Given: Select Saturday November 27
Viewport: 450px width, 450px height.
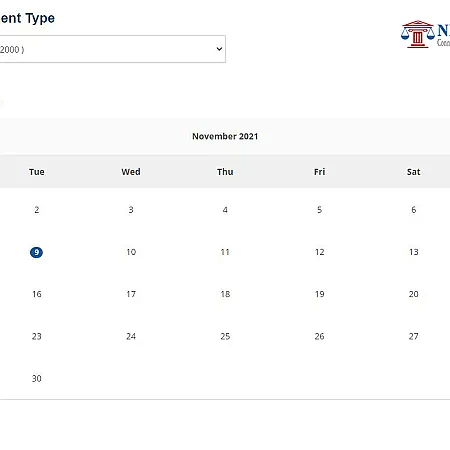Looking at the screenshot, I should coord(414,336).
